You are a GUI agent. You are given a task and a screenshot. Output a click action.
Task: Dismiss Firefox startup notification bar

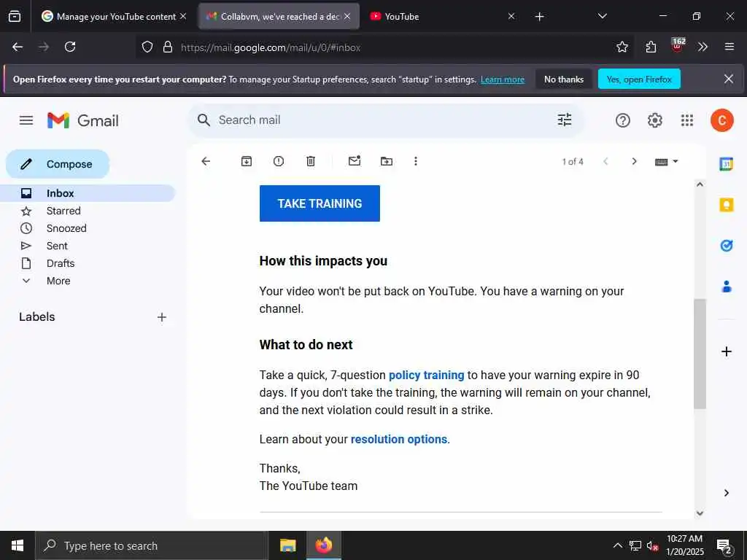point(729,79)
